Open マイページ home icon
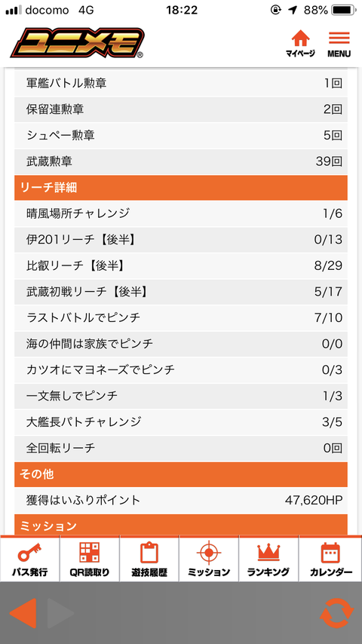Image resolution: width=362 pixels, height=644 pixels. pos(300,44)
